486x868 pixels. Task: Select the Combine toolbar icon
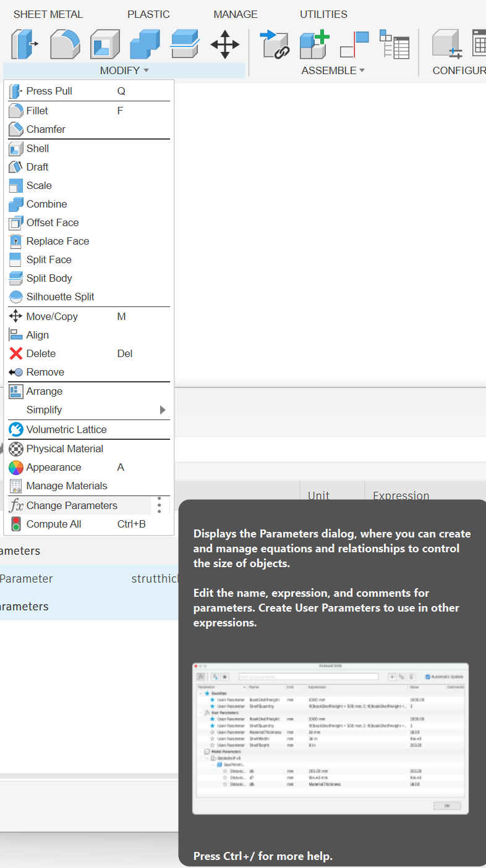click(x=145, y=44)
